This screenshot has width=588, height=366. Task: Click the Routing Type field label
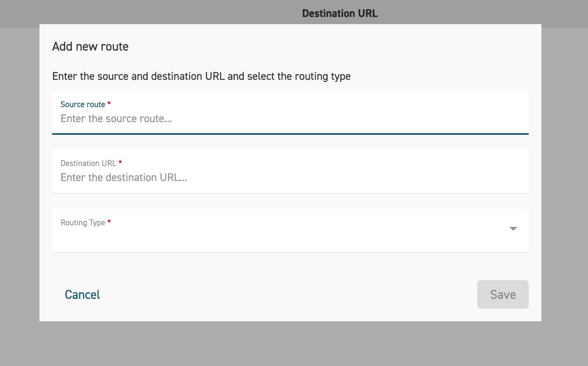(x=83, y=223)
